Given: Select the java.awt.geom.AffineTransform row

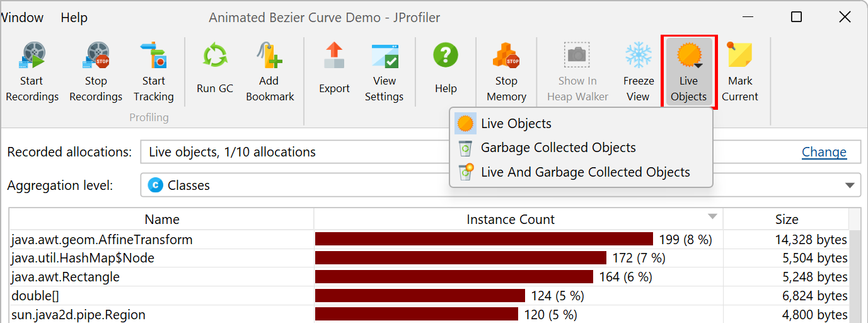Looking at the screenshot, I should [x=429, y=240].
